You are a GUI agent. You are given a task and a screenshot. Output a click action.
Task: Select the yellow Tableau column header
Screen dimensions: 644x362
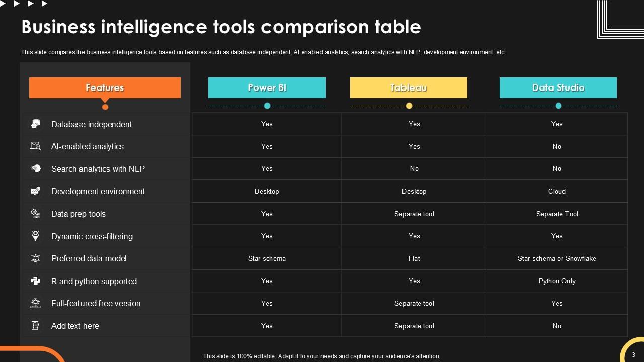pos(409,87)
